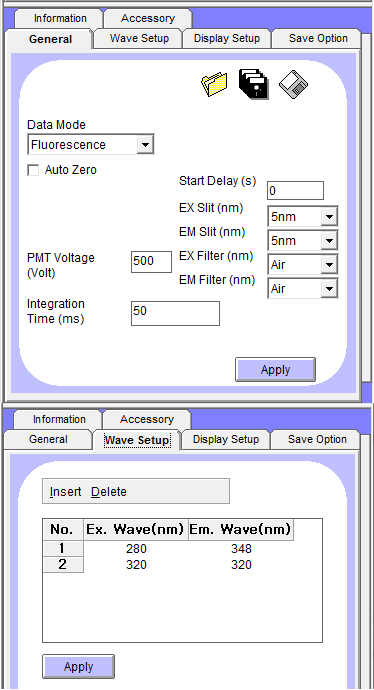This screenshot has width=374, height=690.
Task: Click Delete in the wave table menu
Action: [109, 492]
